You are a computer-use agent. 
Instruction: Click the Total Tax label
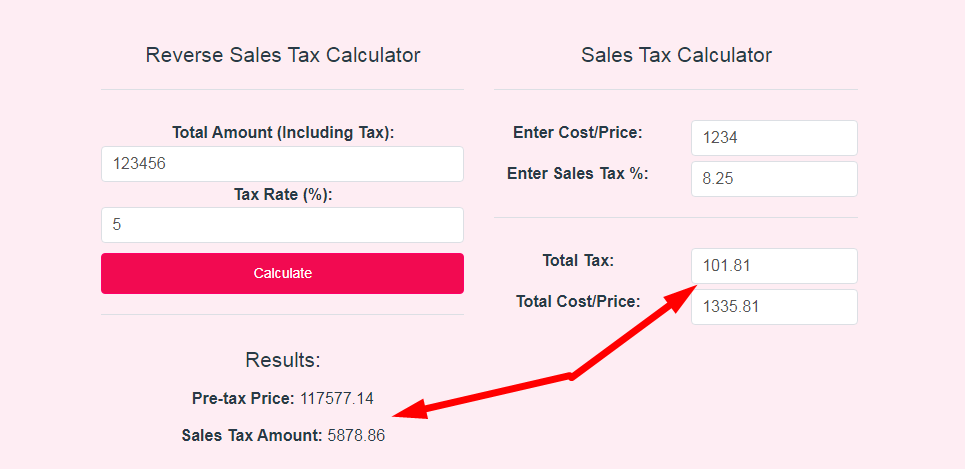coord(578,260)
